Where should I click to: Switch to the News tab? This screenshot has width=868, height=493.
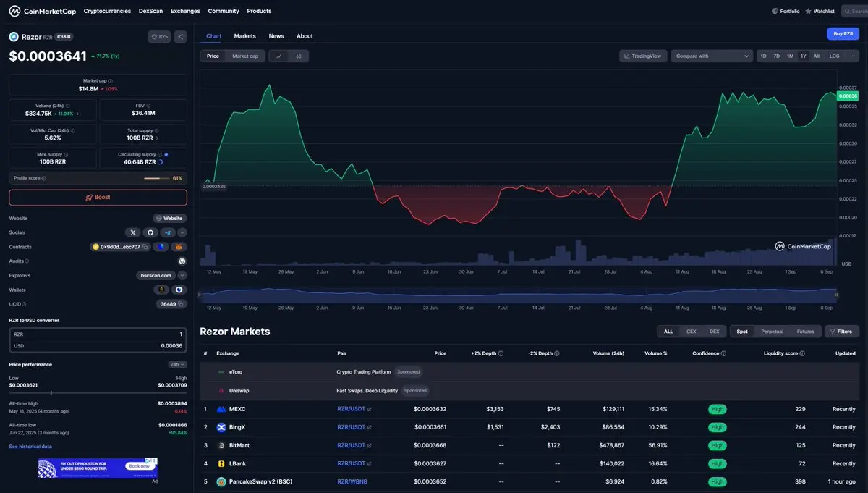[276, 35]
